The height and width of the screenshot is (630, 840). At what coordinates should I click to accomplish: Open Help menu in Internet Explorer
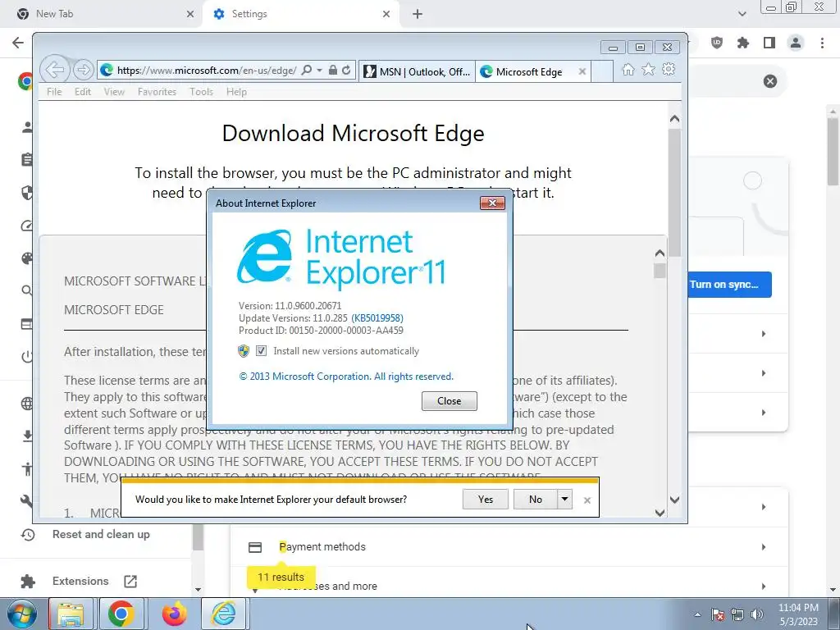[x=236, y=92]
